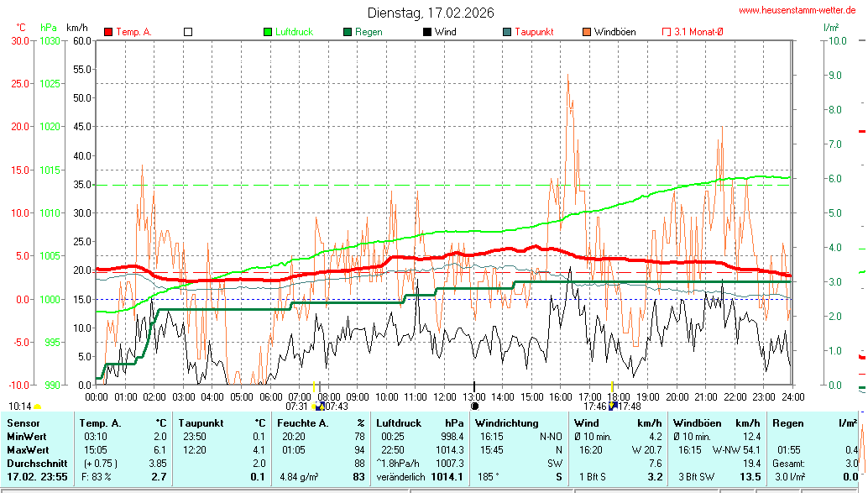The width and height of the screenshot is (868, 493).
Task: Click the black Wind legend marker
Action: point(427,32)
